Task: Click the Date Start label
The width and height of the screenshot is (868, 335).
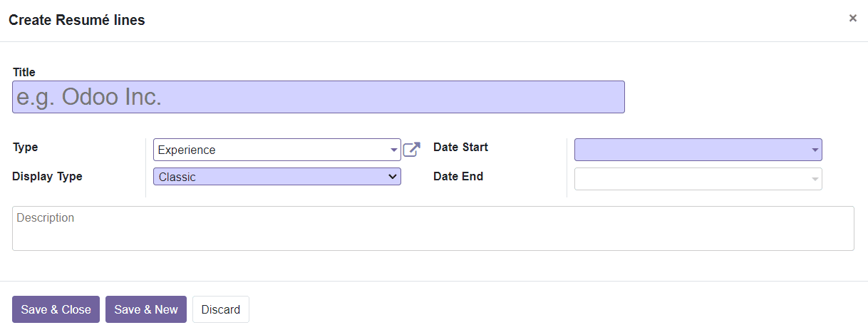Action: [x=461, y=148]
